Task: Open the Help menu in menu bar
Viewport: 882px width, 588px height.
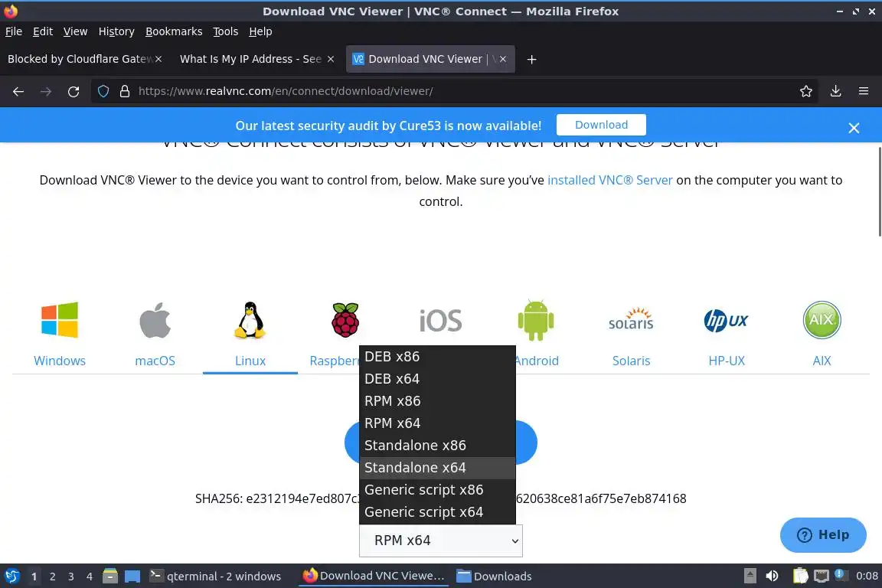Action: pyautogui.click(x=260, y=31)
